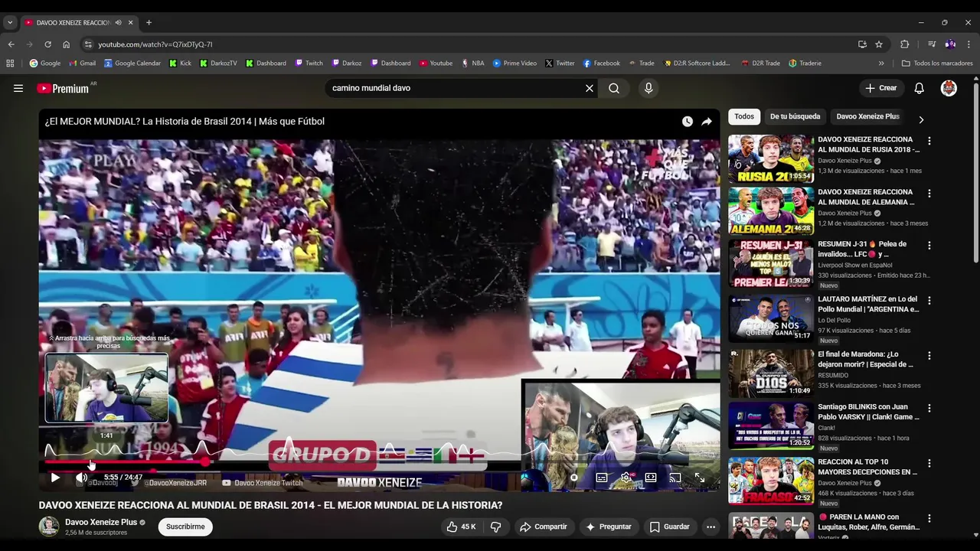Viewport: 980px width, 551px height.
Task: Select the Davoo Xeneize Plus chip
Action: tap(867, 117)
